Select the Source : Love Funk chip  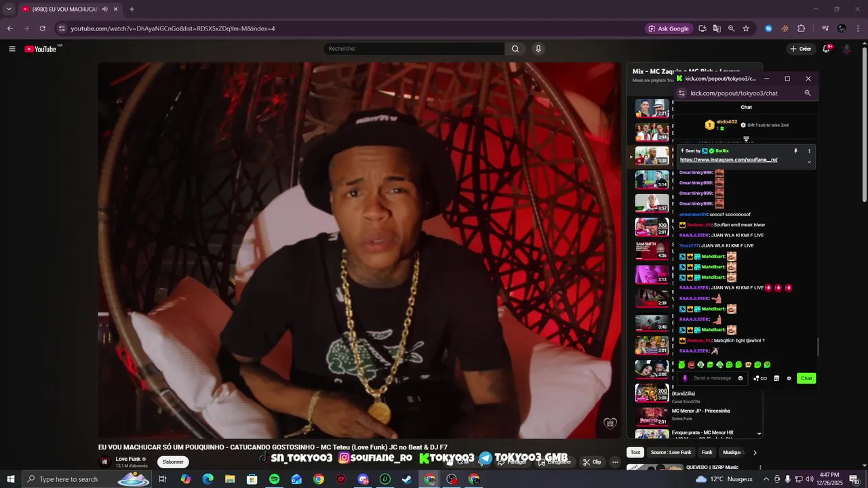click(671, 452)
